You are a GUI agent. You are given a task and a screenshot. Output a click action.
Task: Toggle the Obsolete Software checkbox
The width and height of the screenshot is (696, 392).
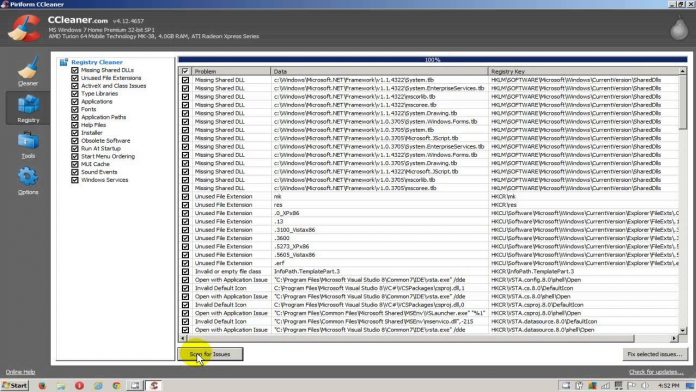pos(75,141)
